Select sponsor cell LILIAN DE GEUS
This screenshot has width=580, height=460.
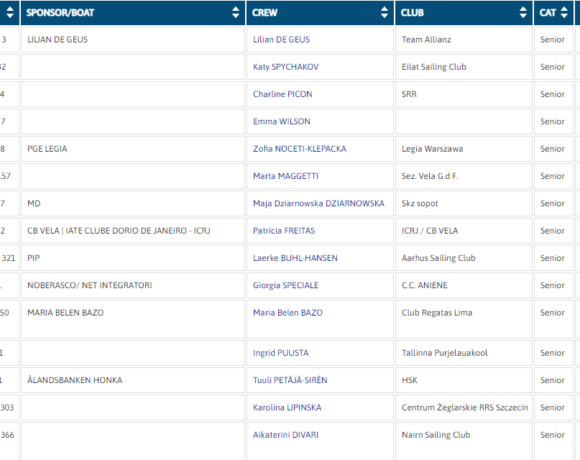click(133, 40)
